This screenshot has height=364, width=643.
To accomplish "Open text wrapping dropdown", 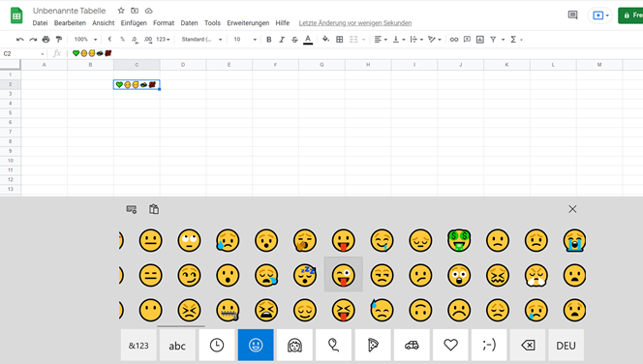I will point(416,40).
